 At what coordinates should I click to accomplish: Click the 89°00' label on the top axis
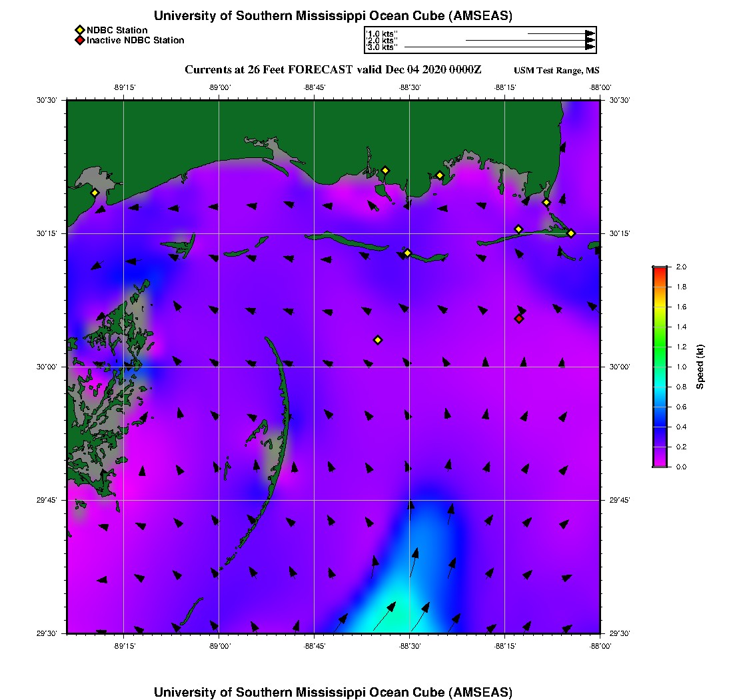point(219,87)
